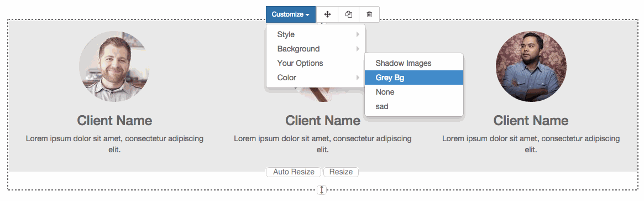Click the duplicate block icon

[349, 14]
